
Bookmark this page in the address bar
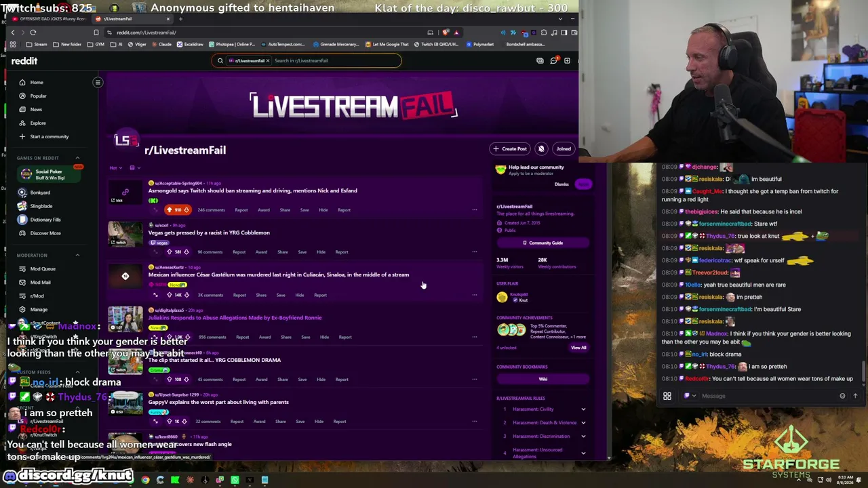tap(96, 33)
